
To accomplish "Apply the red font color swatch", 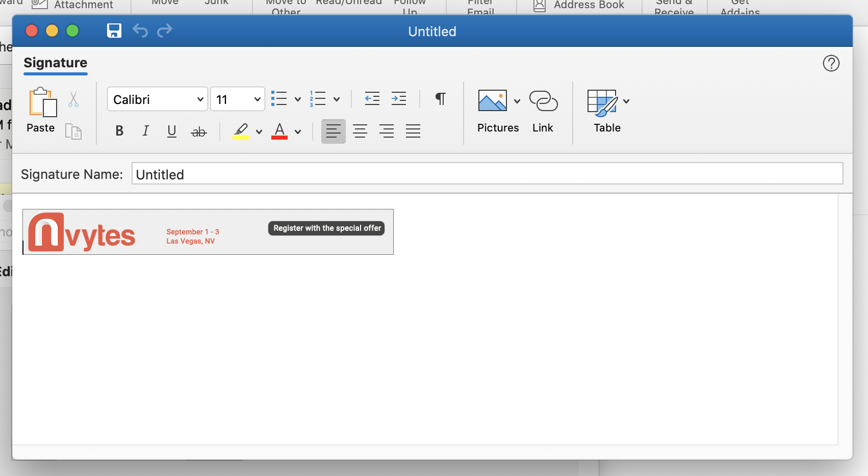I will click(x=279, y=131).
